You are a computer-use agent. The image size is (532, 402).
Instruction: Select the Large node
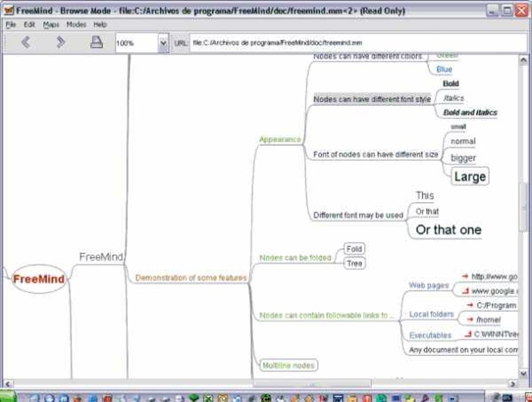[470, 176]
